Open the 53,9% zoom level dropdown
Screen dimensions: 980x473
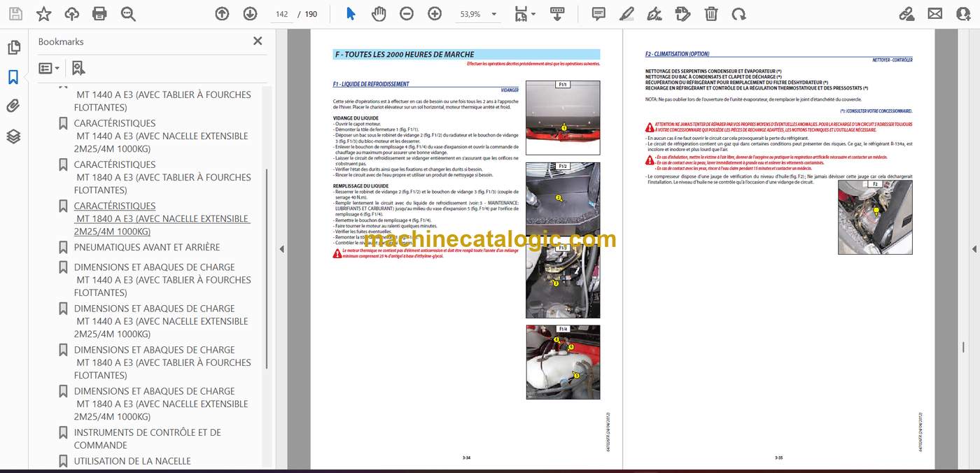479,13
